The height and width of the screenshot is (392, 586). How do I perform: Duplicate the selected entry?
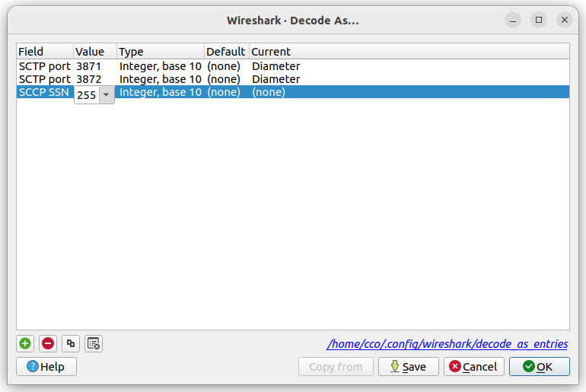pyautogui.click(x=71, y=343)
